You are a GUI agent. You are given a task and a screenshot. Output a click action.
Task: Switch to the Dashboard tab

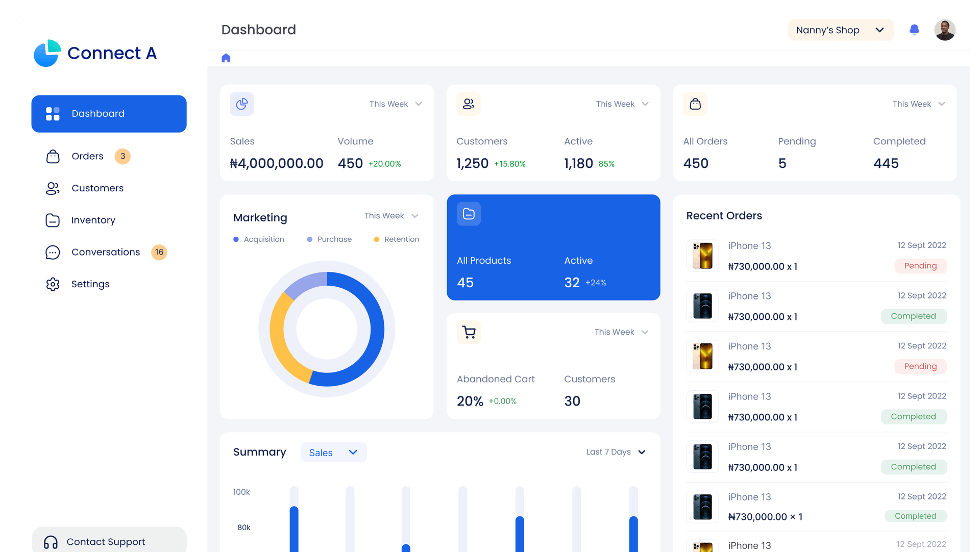109,113
